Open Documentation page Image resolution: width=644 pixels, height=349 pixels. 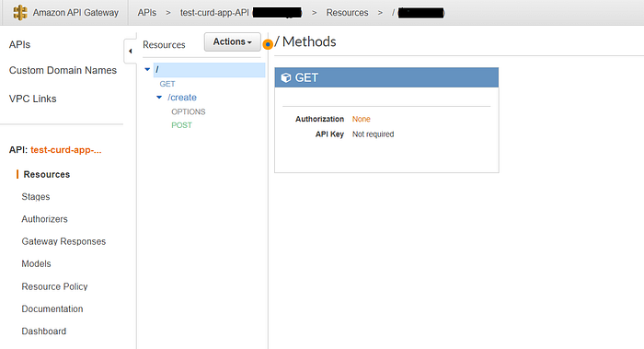[52, 308]
